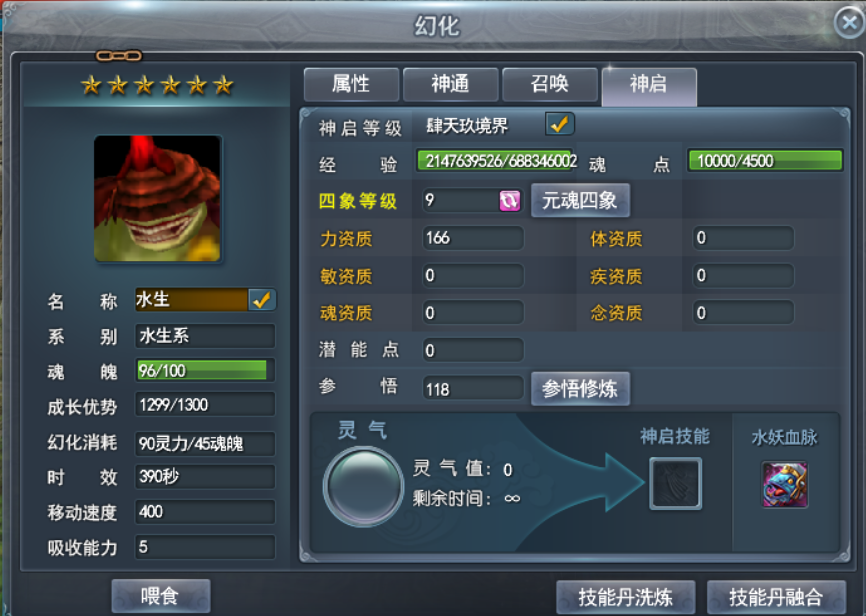Close the 幻化 window with the X
The width and height of the screenshot is (866, 616).
849,22
